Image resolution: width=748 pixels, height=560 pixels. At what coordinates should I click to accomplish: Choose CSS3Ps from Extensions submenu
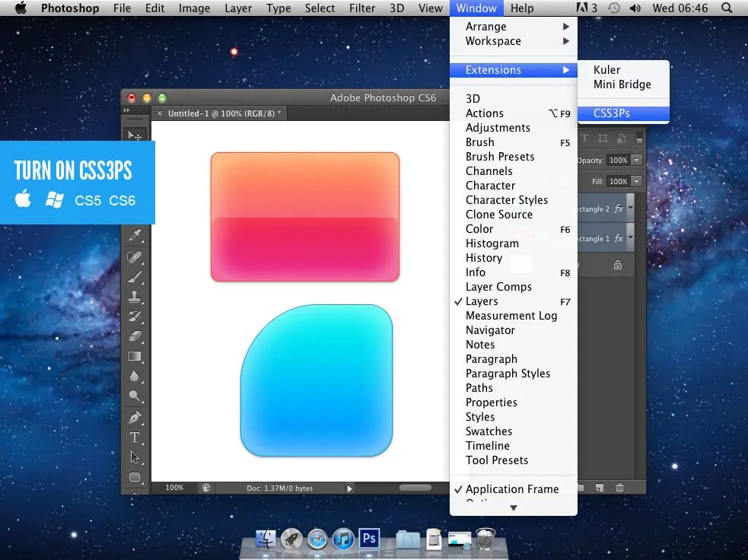623,113
